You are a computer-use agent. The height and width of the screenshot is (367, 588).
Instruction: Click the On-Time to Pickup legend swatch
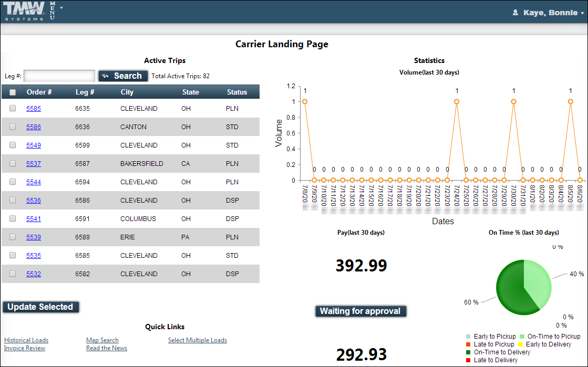point(522,336)
